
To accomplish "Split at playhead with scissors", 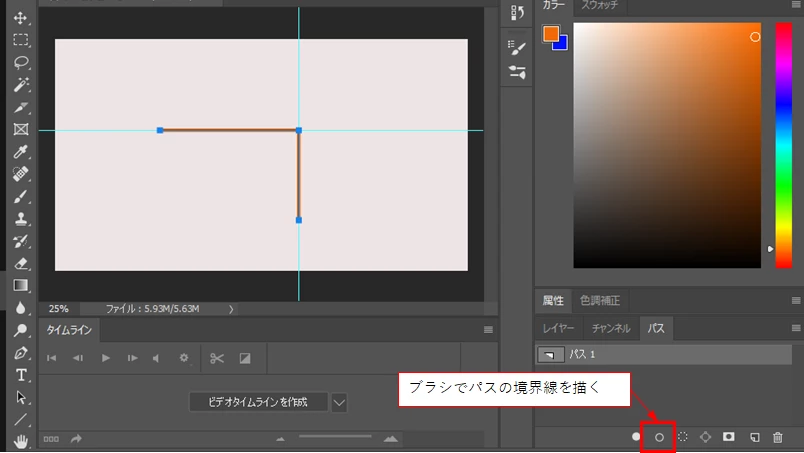I will (217, 358).
